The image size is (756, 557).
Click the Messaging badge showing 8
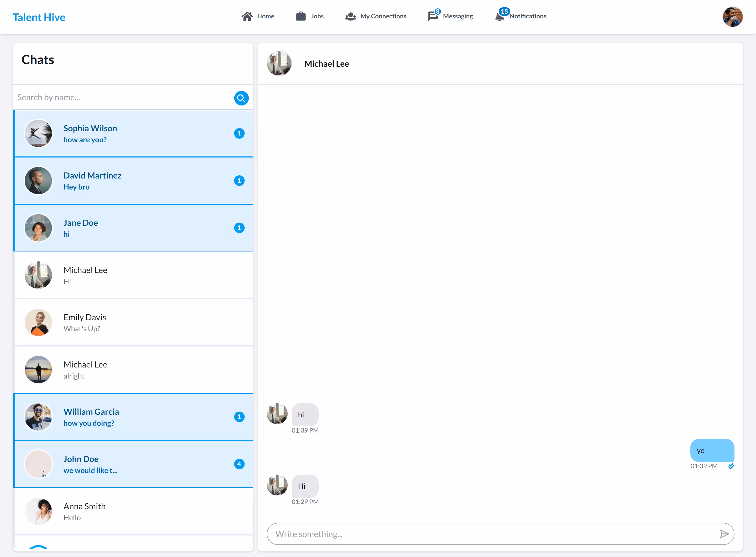437,12
